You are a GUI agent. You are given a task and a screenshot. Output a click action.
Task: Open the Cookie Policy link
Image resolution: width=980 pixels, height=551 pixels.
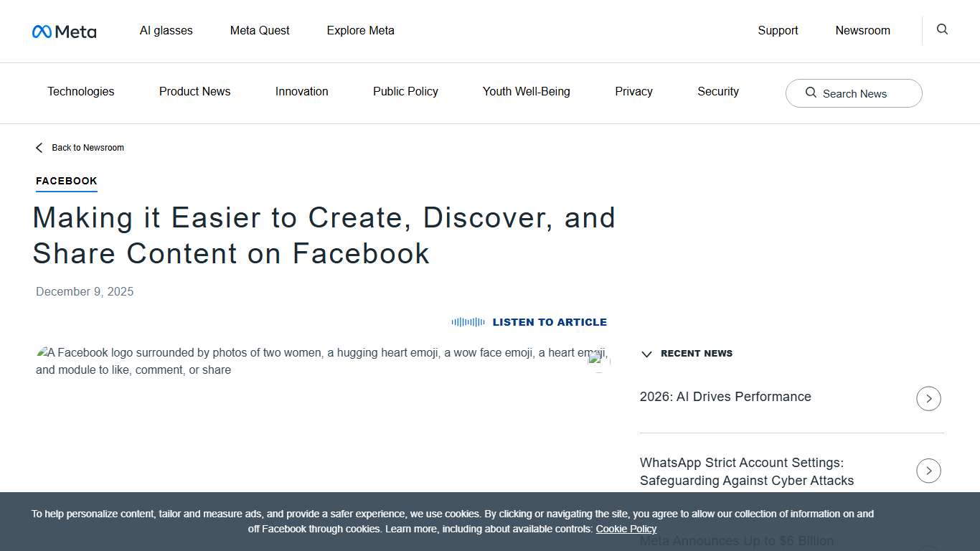tap(626, 529)
